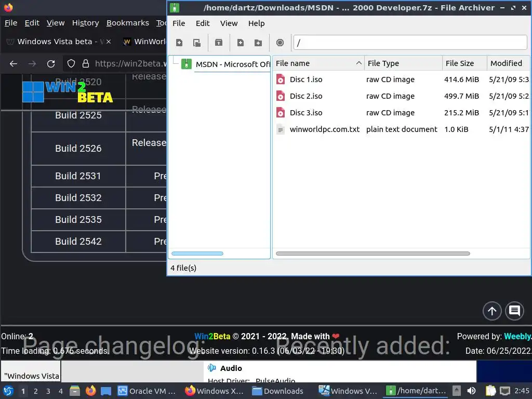
Task: Click the winworldpc.com.txt text file icon
Action: point(281,129)
